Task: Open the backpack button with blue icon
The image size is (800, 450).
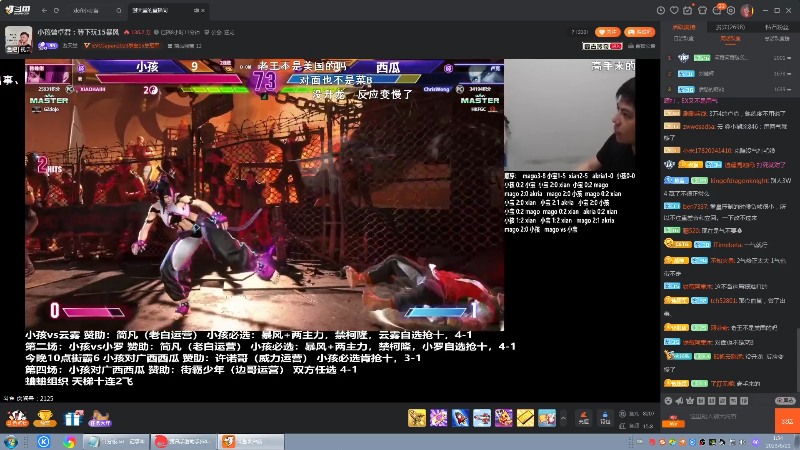Action: [x=605, y=418]
